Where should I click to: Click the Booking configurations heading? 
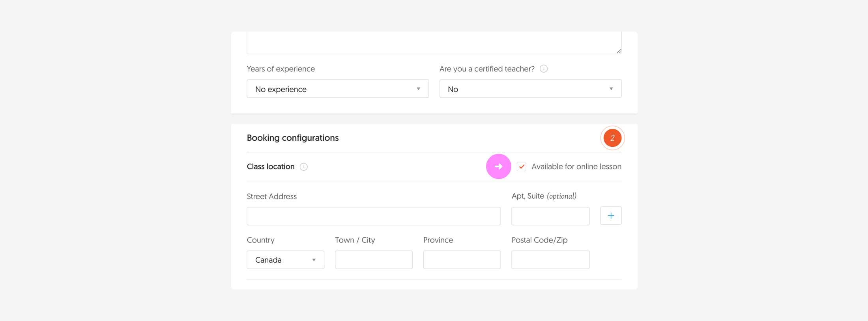(x=293, y=138)
